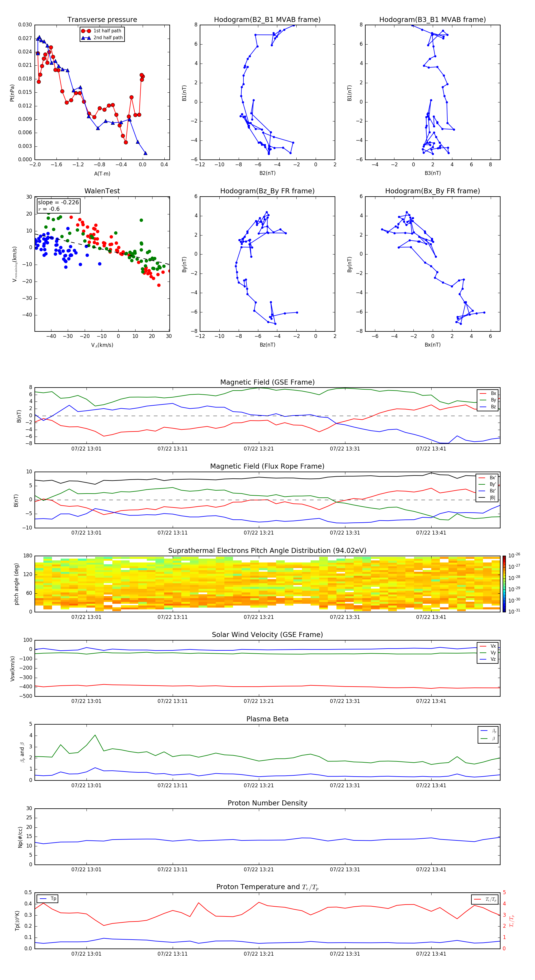535x980 pixels.
Task: Click the 'B3(nT)' x-axis label
Action: click(432, 173)
